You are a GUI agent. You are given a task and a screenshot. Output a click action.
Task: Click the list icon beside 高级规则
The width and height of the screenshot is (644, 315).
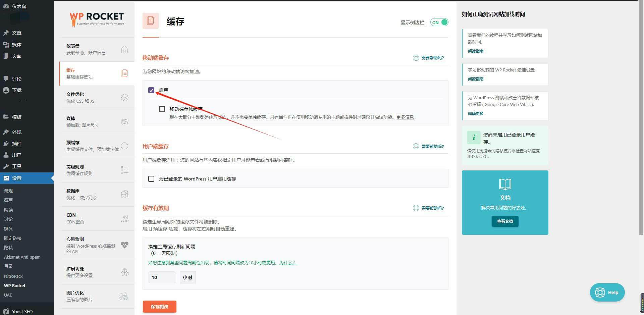tap(124, 170)
